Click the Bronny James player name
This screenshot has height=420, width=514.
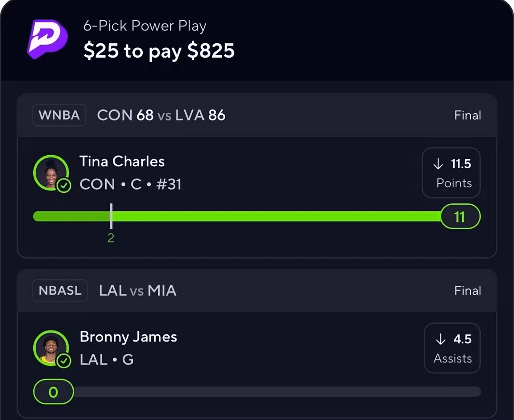(x=128, y=337)
